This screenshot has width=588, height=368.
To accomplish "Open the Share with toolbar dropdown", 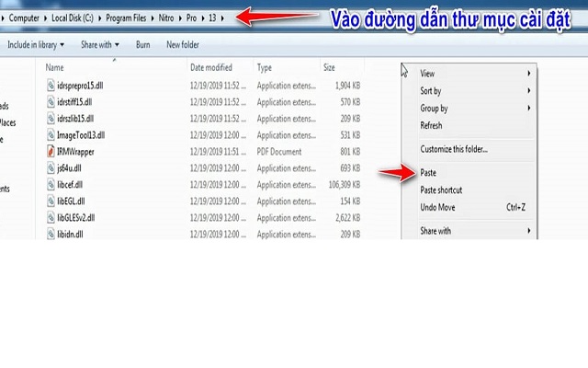I will click(100, 45).
